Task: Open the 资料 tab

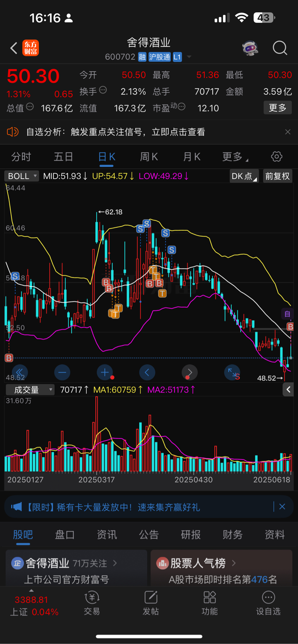Action: [x=275, y=535]
